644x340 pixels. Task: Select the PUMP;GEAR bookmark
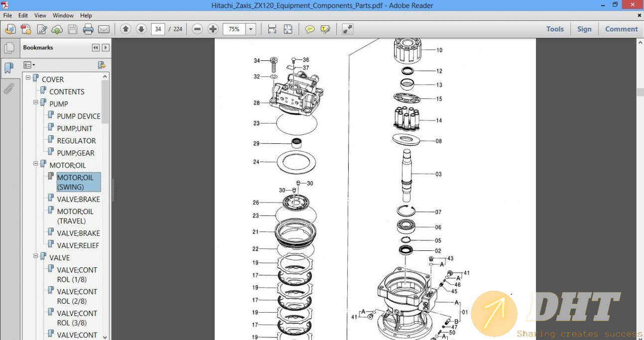tap(76, 153)
